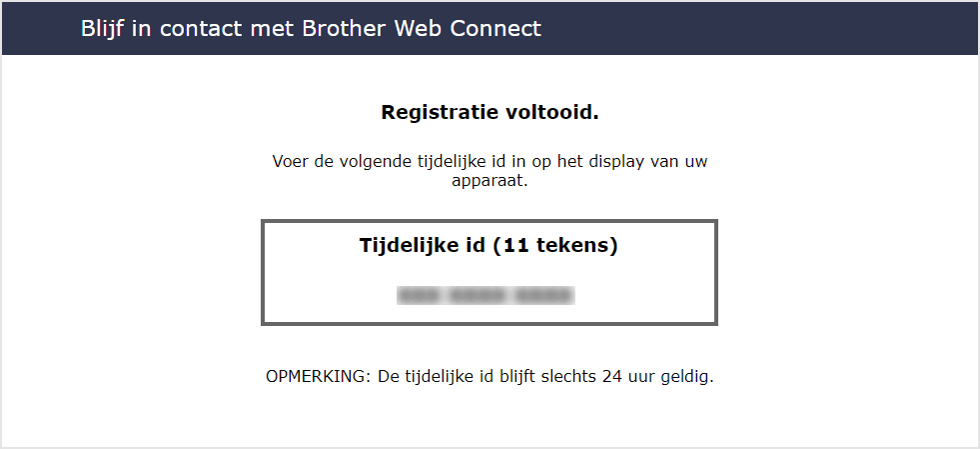Select the 'Tijdelijke id (11 tekens)' label
The image size is (980, 449).
pos(489,246)
